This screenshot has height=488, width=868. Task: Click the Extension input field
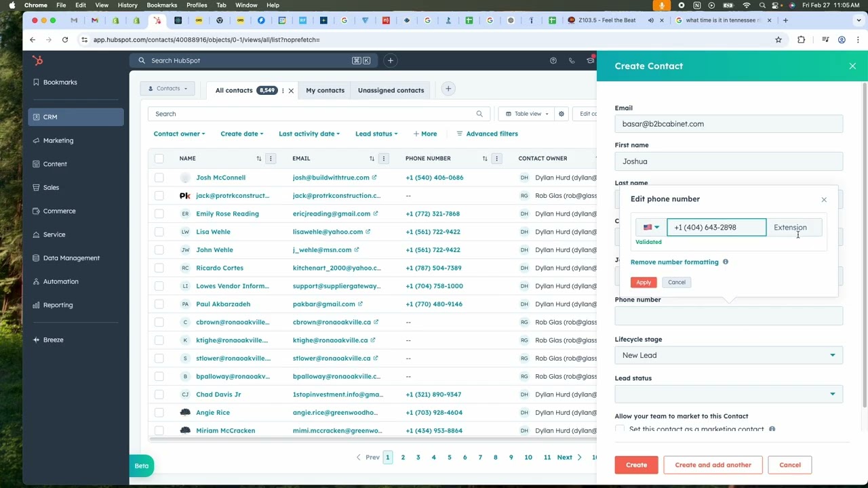pyautogui.click(x=794, y=228)
